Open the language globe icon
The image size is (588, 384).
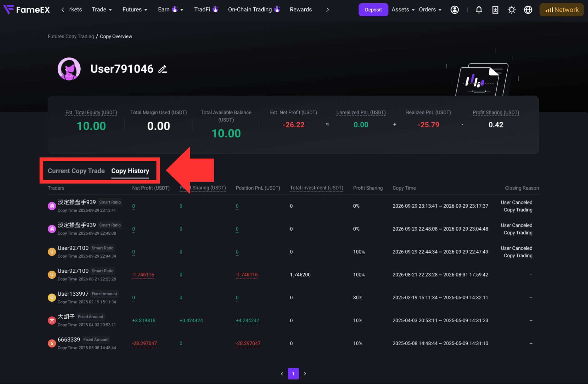(528, 10)
